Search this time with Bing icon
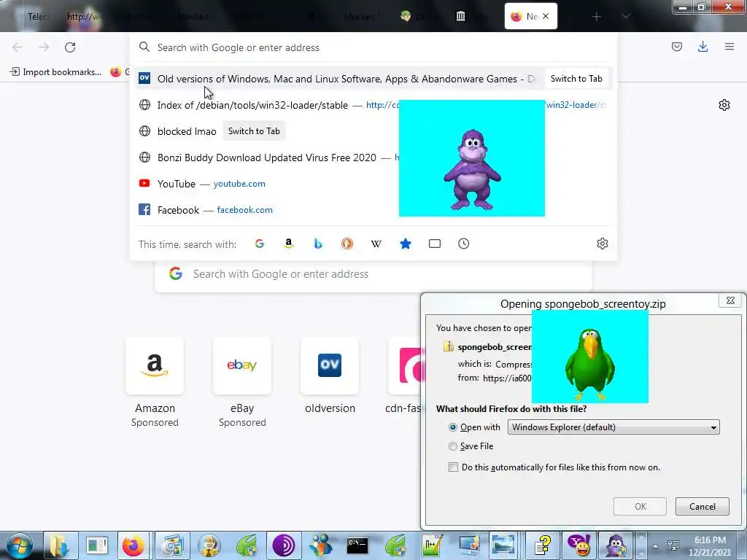 click(318, 244)
